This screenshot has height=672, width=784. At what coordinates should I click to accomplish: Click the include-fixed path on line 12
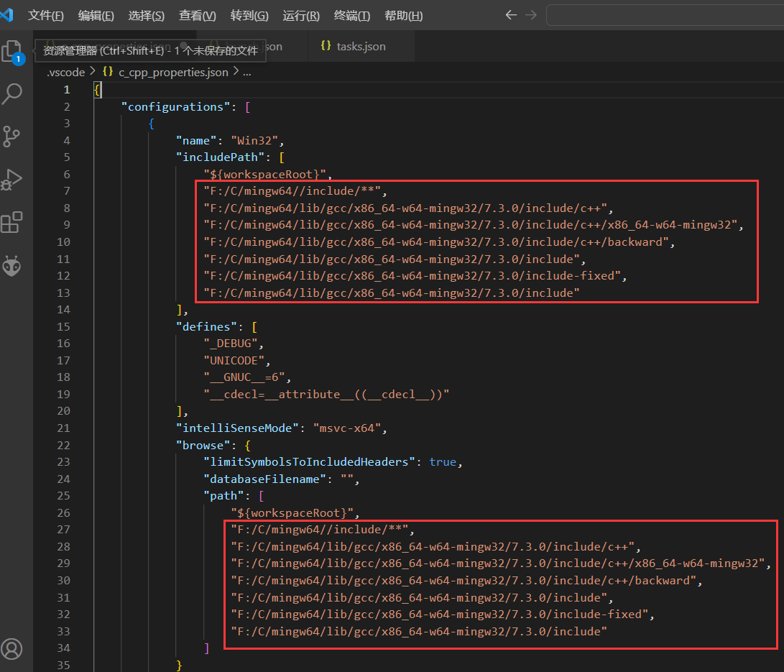pos(412,276)
